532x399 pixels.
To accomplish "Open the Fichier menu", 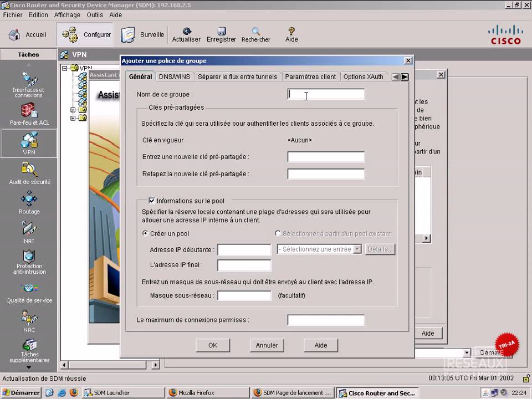I will tap(13, 15).
